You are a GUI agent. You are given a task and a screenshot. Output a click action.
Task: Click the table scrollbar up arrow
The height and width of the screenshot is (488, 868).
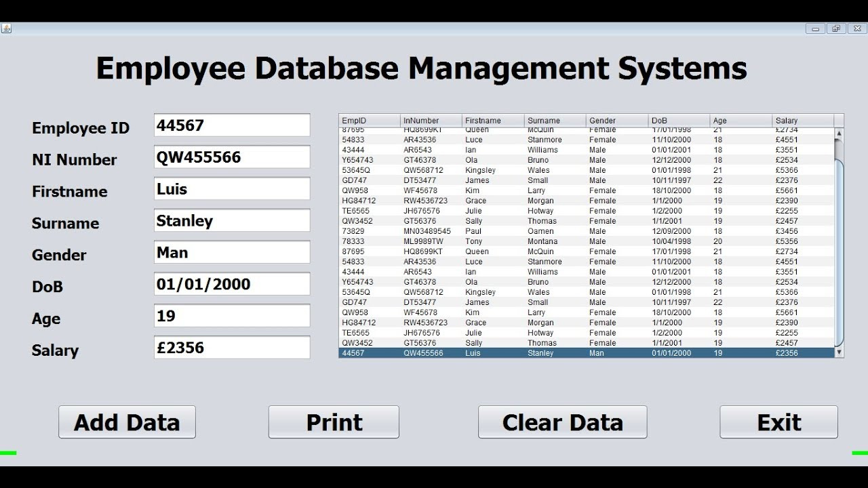tap(839, 134)
